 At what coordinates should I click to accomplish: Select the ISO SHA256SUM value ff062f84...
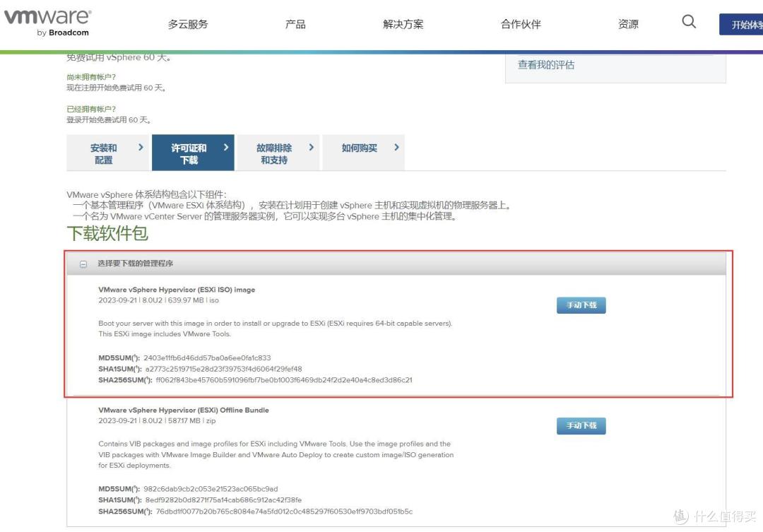click(284, 380)
